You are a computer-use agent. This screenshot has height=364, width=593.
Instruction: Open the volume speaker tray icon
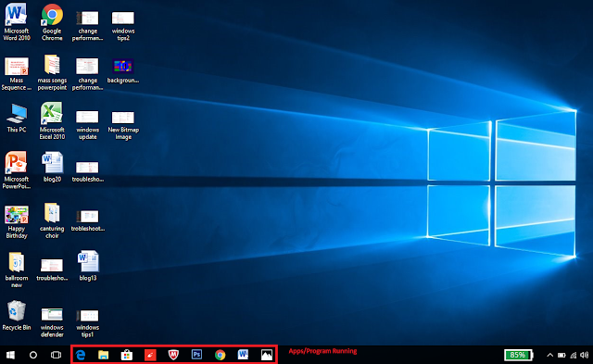[x=585, y=355]
